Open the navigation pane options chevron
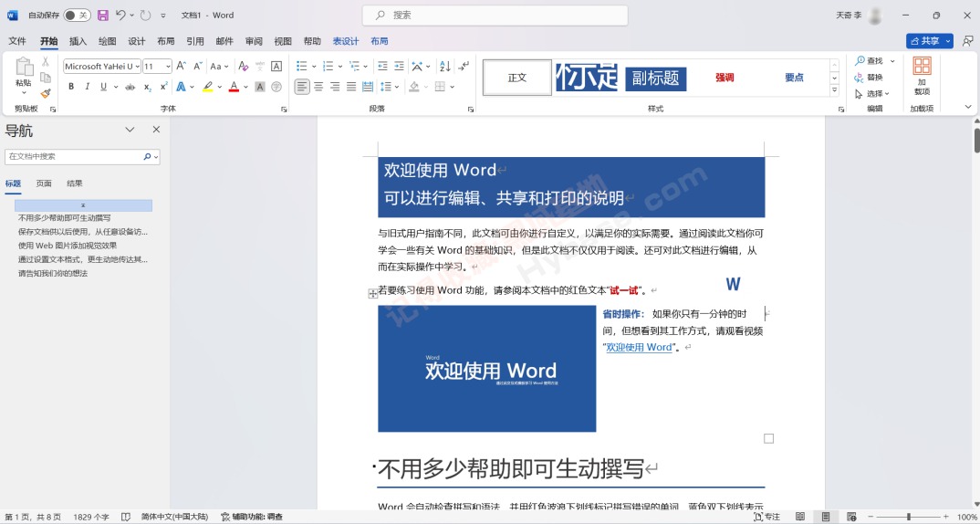980x524 pixels. 130,130
